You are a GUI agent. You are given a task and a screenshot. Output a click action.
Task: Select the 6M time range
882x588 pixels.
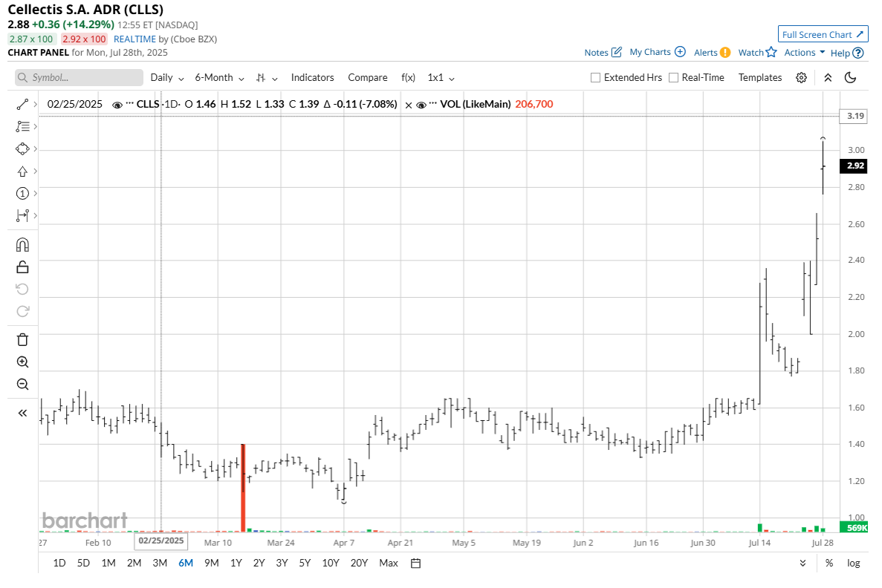pos(186,563)
